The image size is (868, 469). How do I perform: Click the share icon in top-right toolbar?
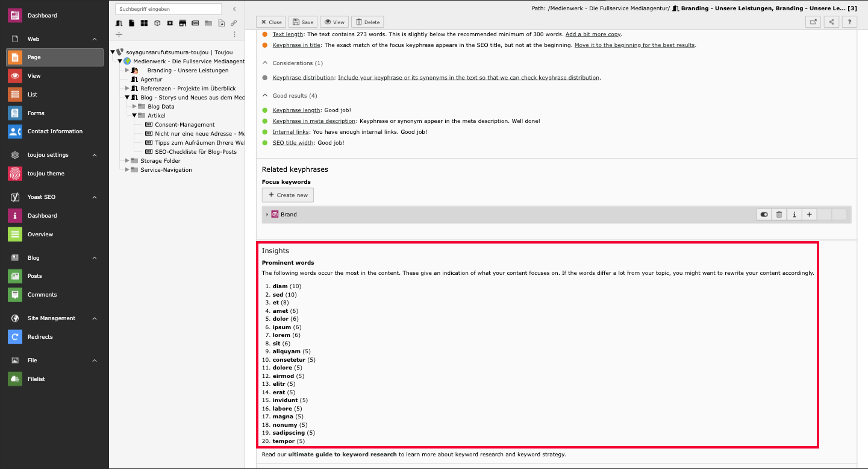(x=831, y=22)
